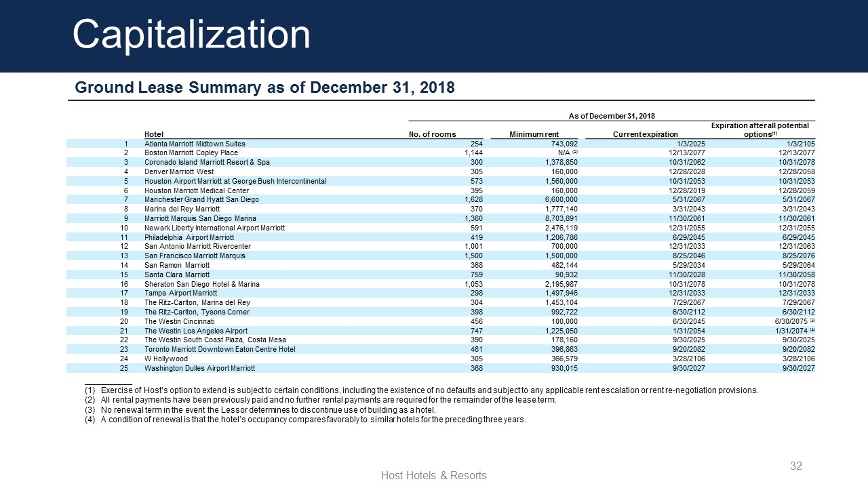The image size is (868, 488).
Task: Click San Antonio Marriott Rivercenter name
Action: pos(197,246)
